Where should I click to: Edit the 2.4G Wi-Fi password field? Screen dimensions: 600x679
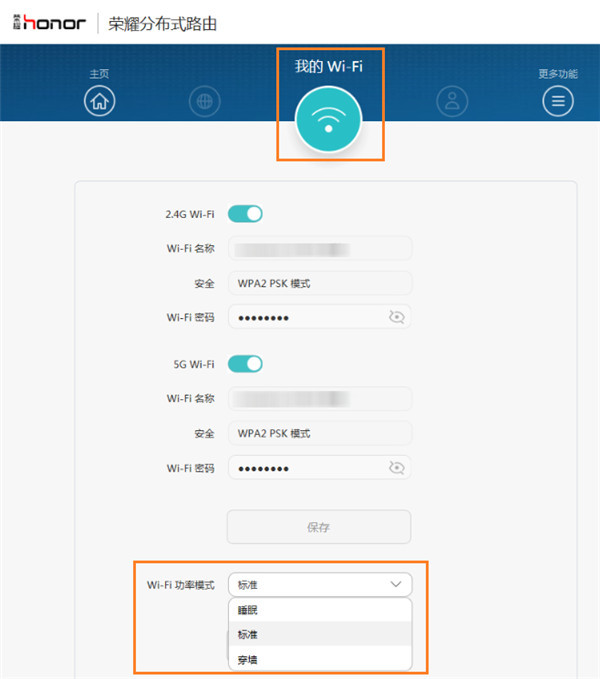320,317
